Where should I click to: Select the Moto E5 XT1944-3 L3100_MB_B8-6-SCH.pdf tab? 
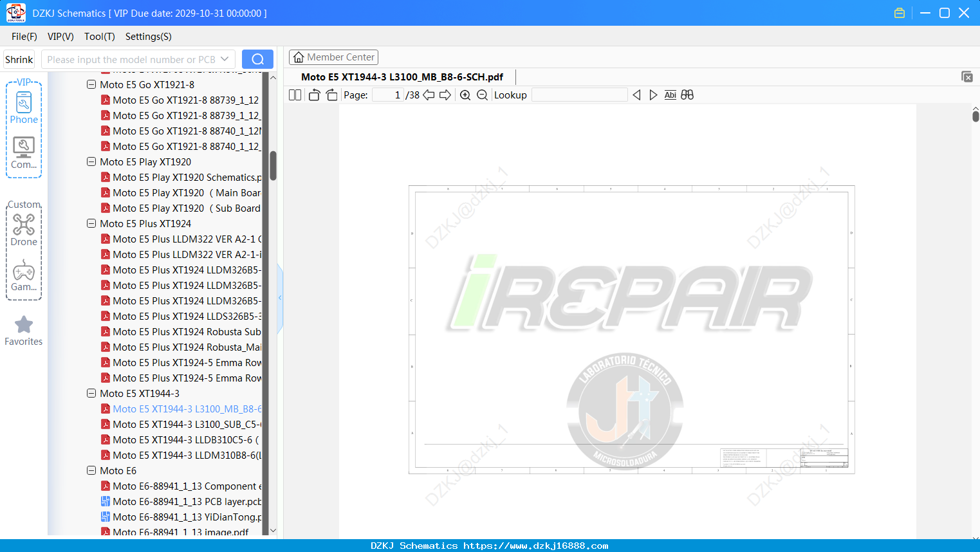pos(402,77)
